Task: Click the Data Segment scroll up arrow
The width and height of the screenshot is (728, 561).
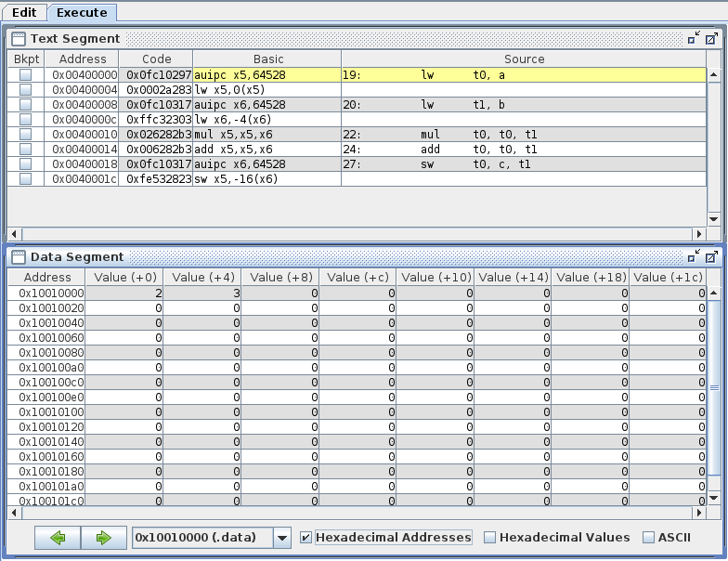Action: pyautogui.click(x=713, y=293)
